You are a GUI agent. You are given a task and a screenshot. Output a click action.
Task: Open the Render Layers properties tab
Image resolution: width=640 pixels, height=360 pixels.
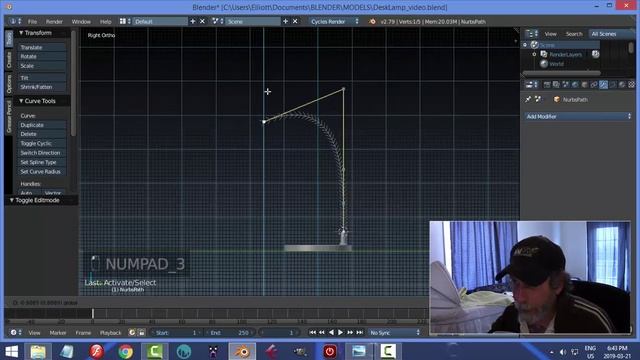tap(556, 84)
